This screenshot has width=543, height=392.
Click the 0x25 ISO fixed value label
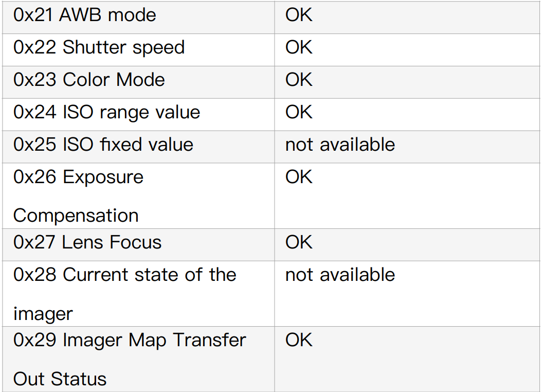pyautogui.click(x=103, y=145)
